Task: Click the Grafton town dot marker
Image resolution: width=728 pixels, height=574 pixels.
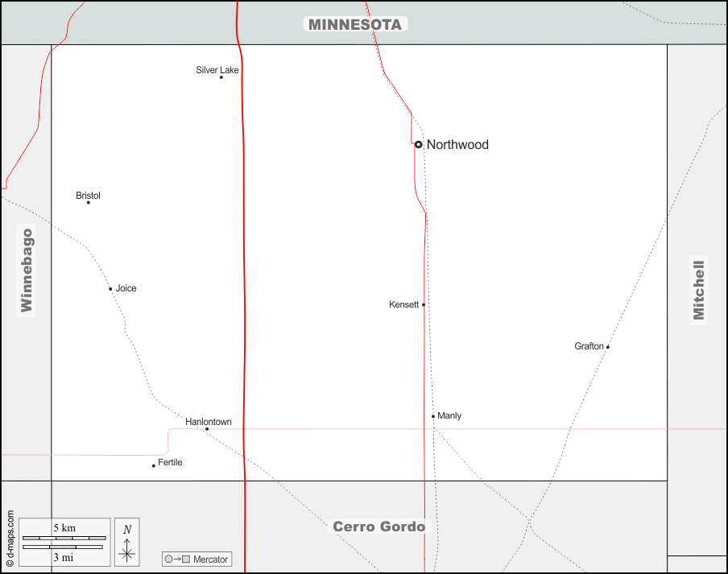Action: tap(608, 347)
